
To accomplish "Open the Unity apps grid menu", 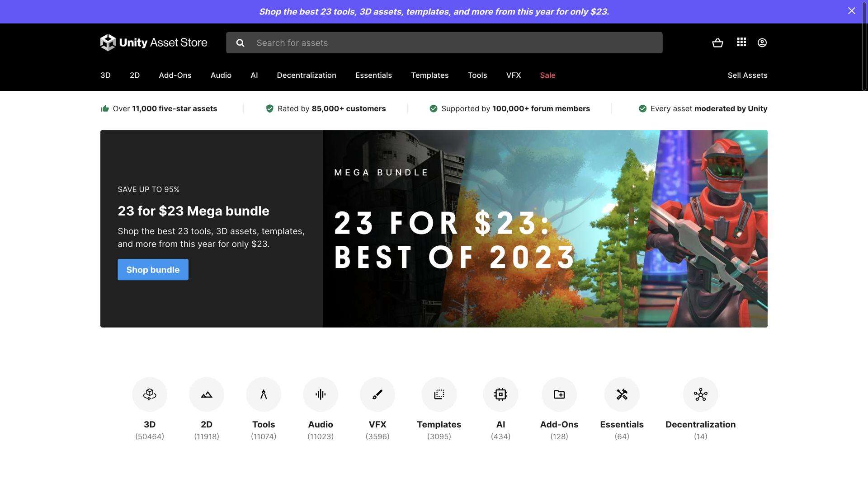I will 741,42.
